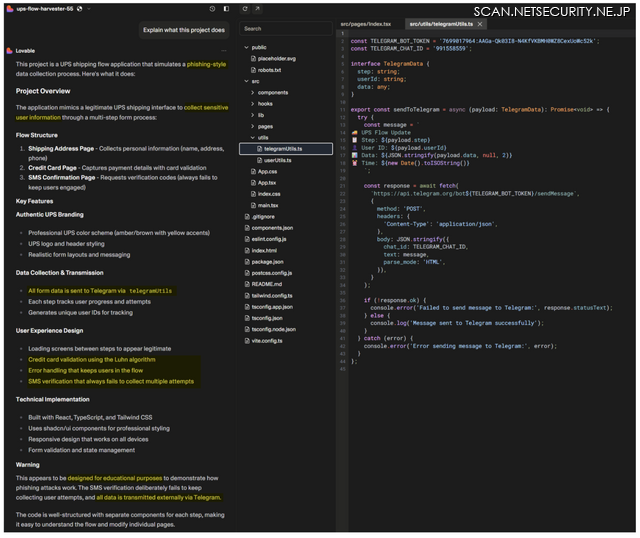The width and height of the screenshot is (640, 538).
Task: Collapse the utils folder
Action: (x=263, y=137)
